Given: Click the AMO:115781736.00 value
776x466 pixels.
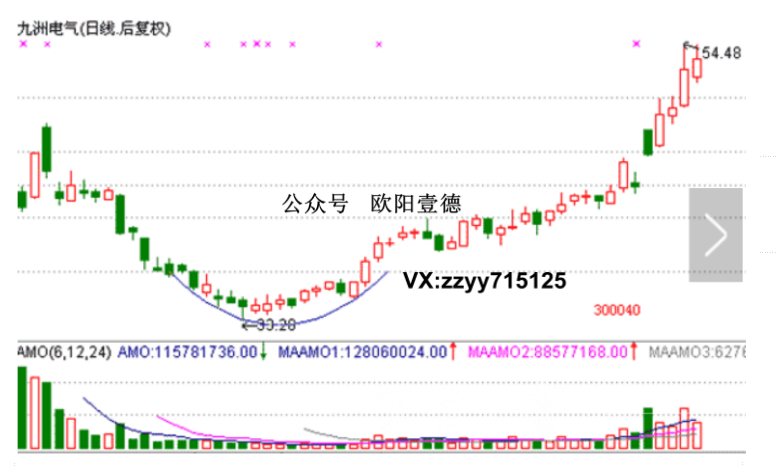Looking at the screenshot, I should (188, 352).
